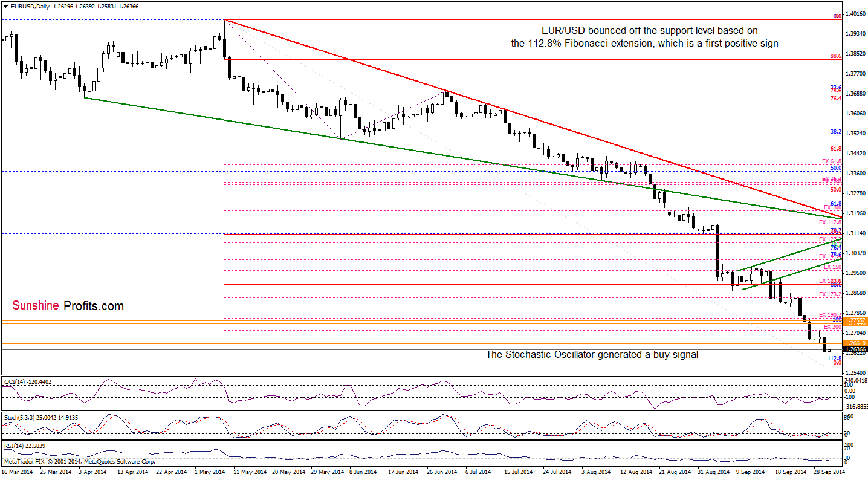The height and width of the screenshot is (477, 868).
Task: Click the MetaTrader FIX copyright text
Action: coord(79,461)
